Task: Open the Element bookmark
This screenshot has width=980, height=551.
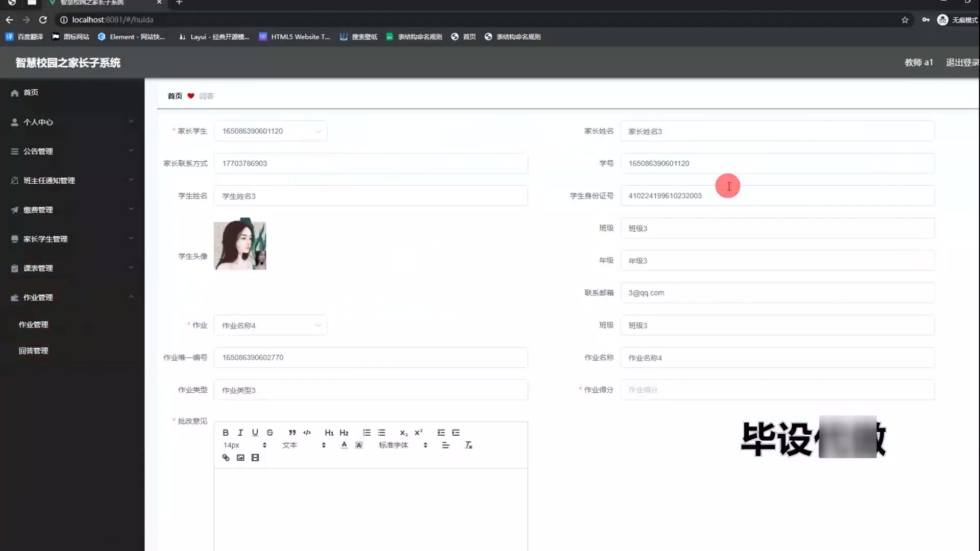Action: coord(132,37)
